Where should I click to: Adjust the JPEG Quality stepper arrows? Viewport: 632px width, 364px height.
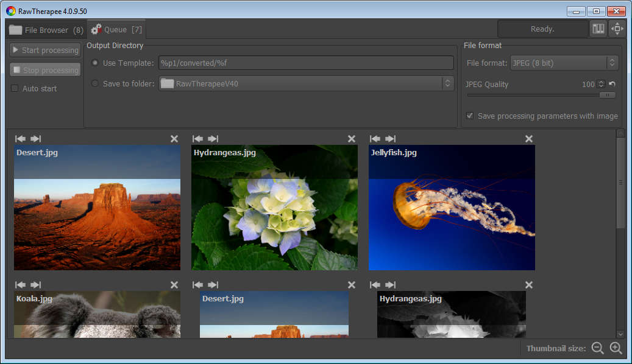point(602,85)
